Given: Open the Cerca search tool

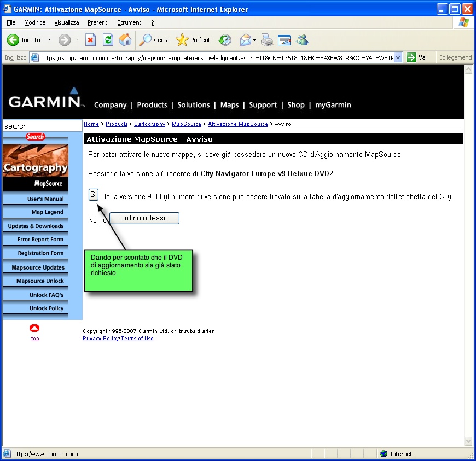Looking at the screenshot, I should pos(154,40).
